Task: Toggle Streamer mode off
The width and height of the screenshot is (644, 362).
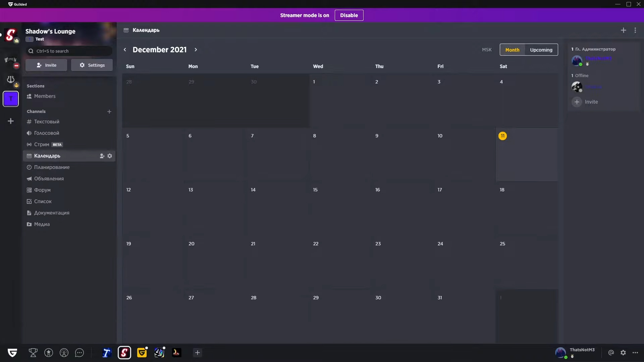Action: (x=349, y=15)
